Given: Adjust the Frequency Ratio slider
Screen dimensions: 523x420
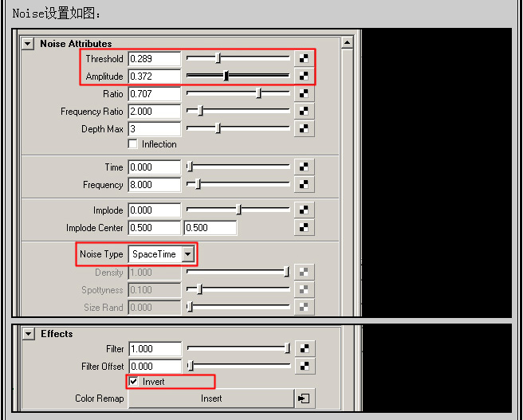Looking at the screenshot, I should tap(200, 111).
